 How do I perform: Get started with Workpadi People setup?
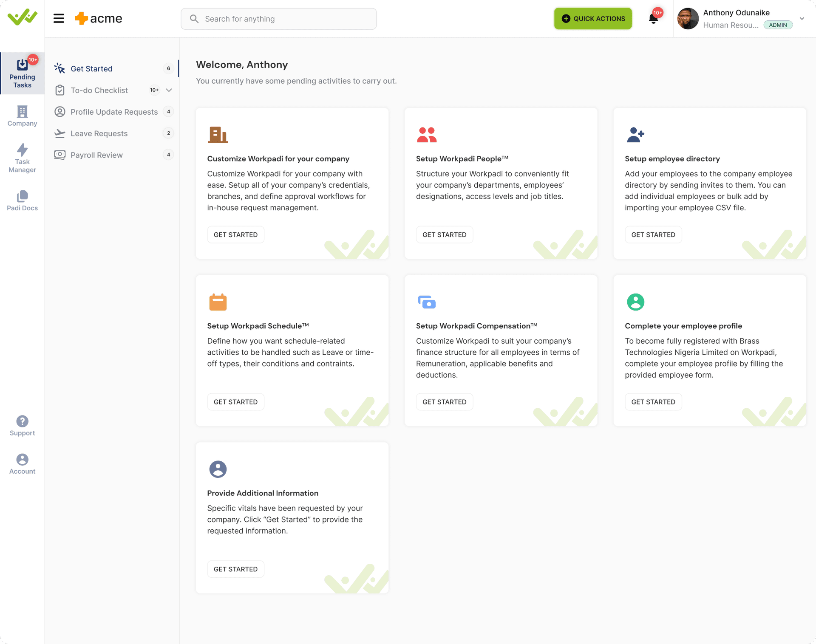445,234
